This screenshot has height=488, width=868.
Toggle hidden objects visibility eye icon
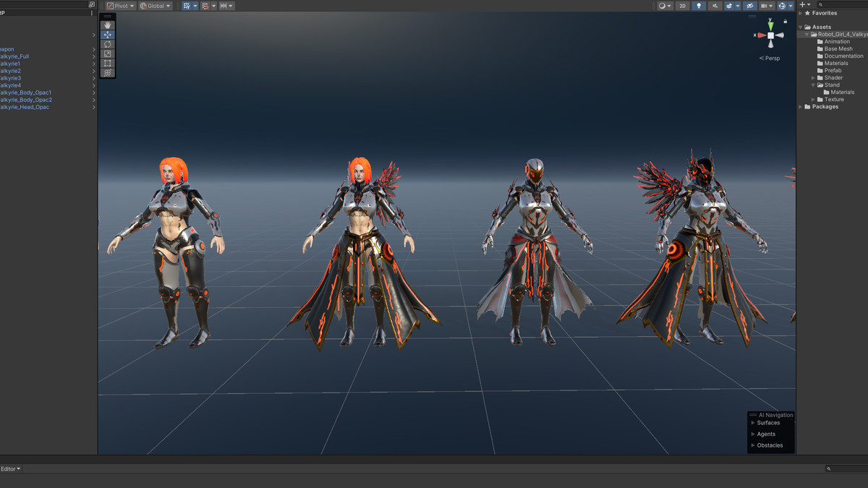point(750,6)
